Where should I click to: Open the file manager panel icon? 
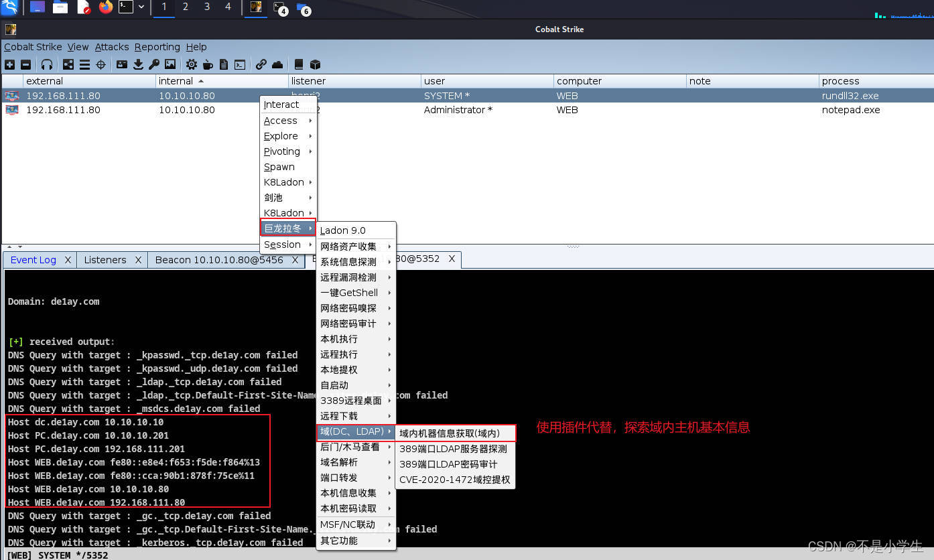click(x=60, y=7)
